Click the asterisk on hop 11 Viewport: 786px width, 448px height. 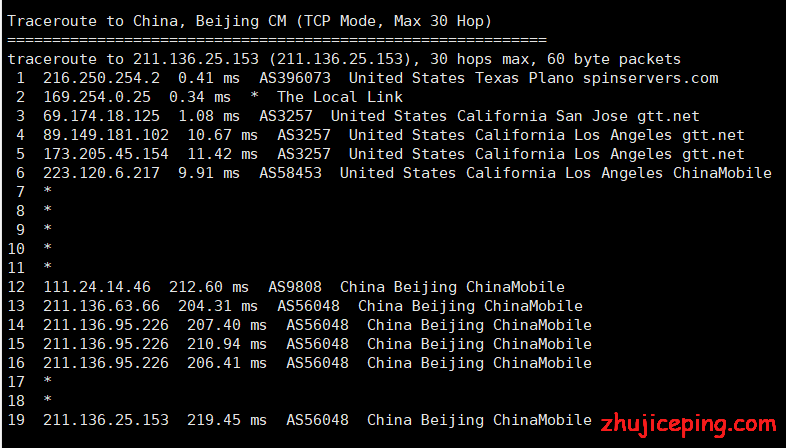click(x=48, y=267)
